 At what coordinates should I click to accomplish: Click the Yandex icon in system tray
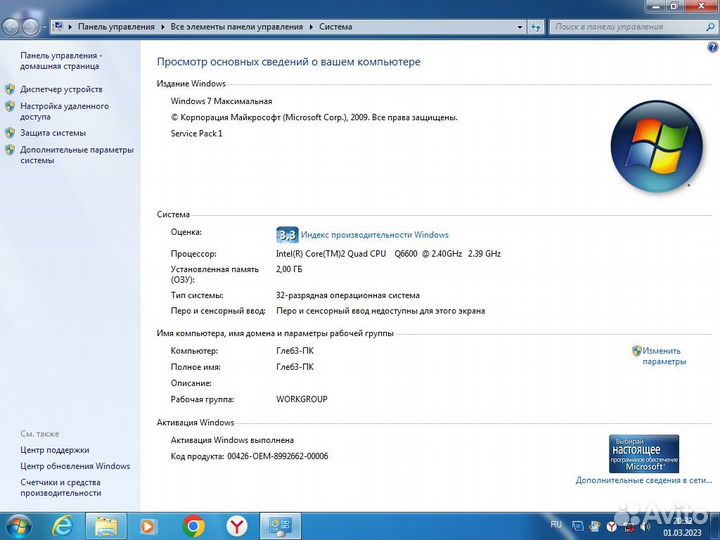pyautogui.click(x=612, y=526)
